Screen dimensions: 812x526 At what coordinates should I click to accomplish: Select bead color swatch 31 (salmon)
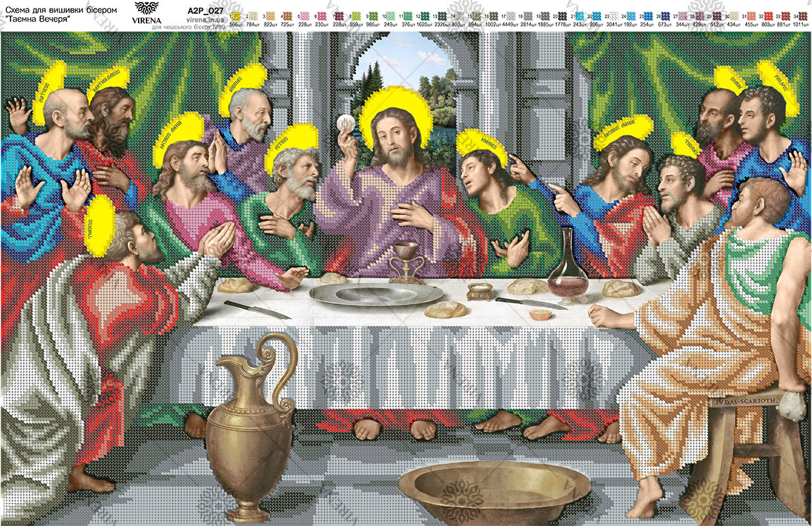750,15
